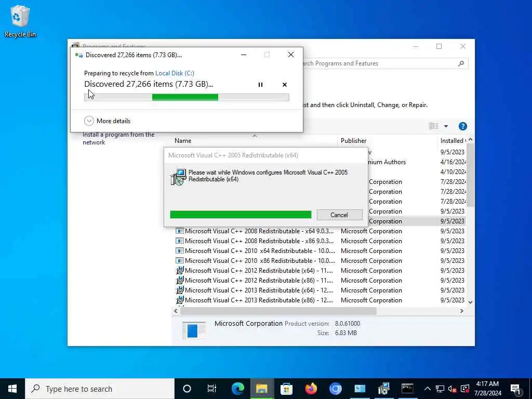
Task: Click the details pane program thumbnail
Action: (194, 330)
